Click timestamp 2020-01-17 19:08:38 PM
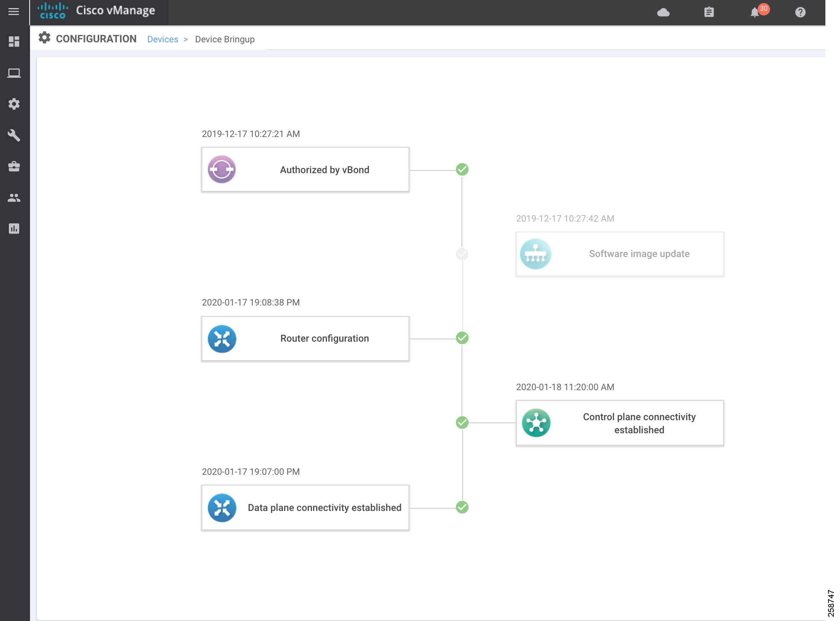This screenshot has height=621, width=840. coord(251,302)
